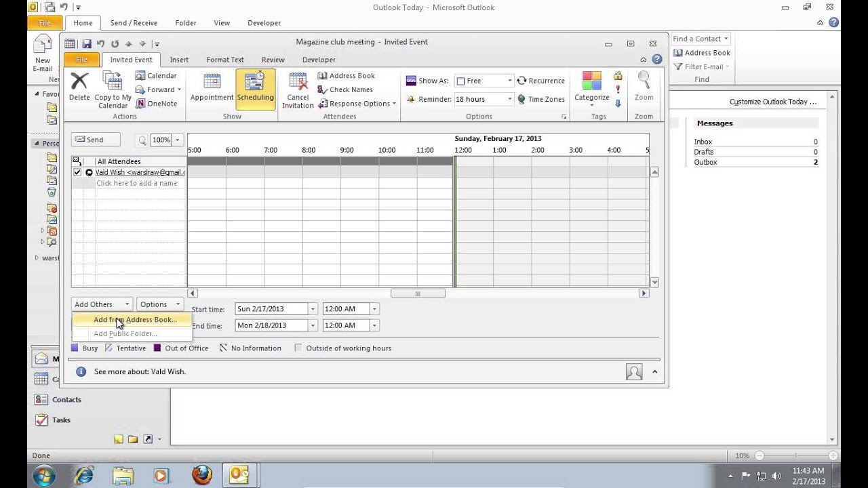Screen dimensions: 868x488
Task: Uncheck Vald Wish attendee checkbox
Action: 77,172
